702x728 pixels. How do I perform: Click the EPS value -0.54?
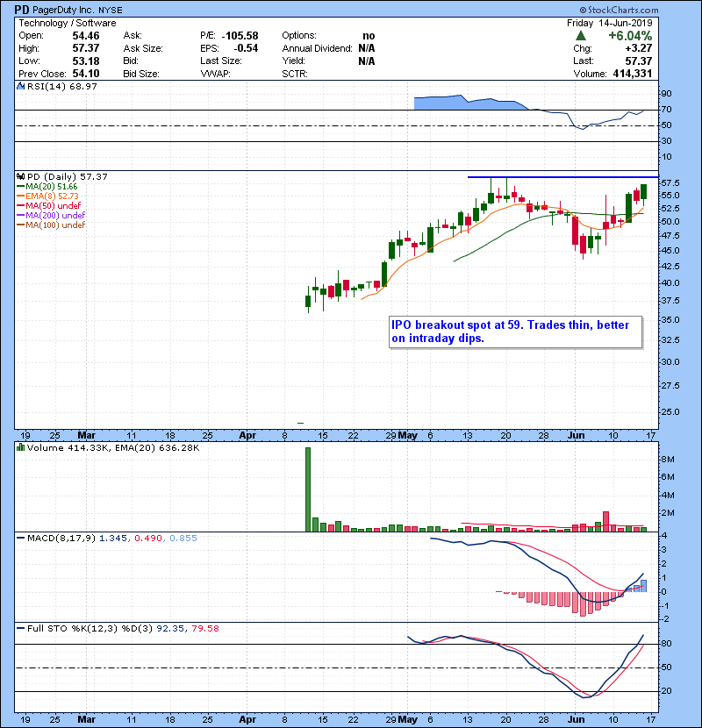(246, 48)
